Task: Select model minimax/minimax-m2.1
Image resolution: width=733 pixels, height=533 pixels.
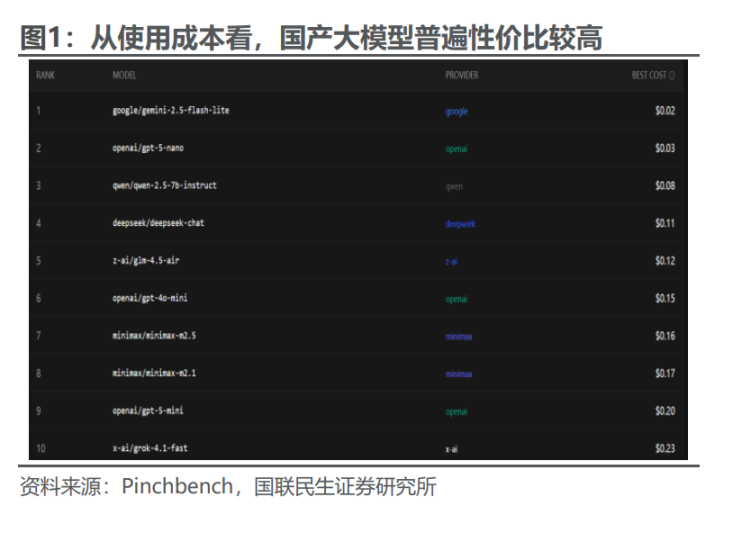Action: (152, 373)
